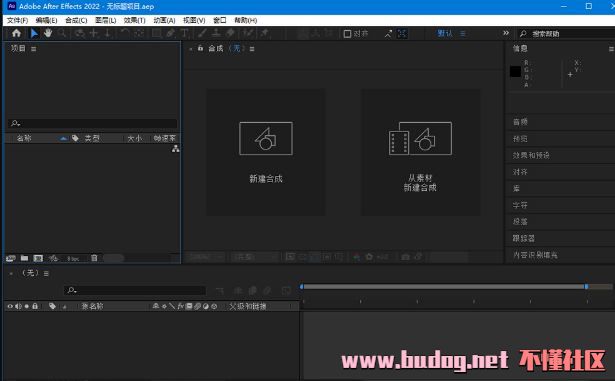
Task: Click the timeline label tag column icon
Action: pos(52,306)
